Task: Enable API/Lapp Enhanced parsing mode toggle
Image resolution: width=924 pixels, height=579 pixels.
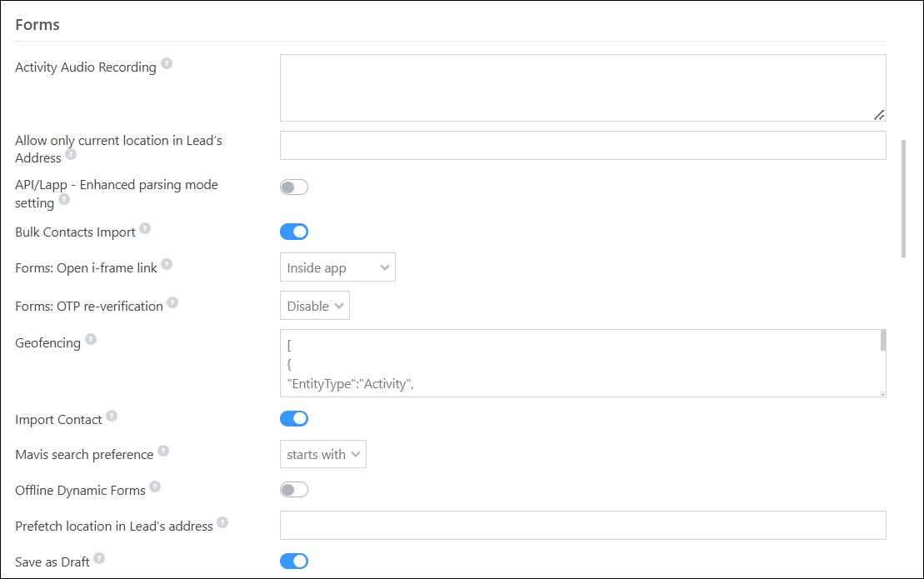Action: (294, 187)
